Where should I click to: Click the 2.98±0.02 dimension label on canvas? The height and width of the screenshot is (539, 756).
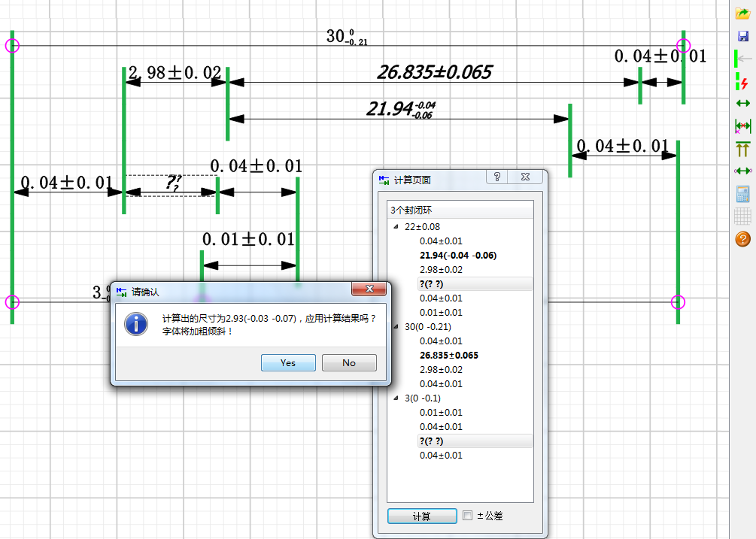175,73
